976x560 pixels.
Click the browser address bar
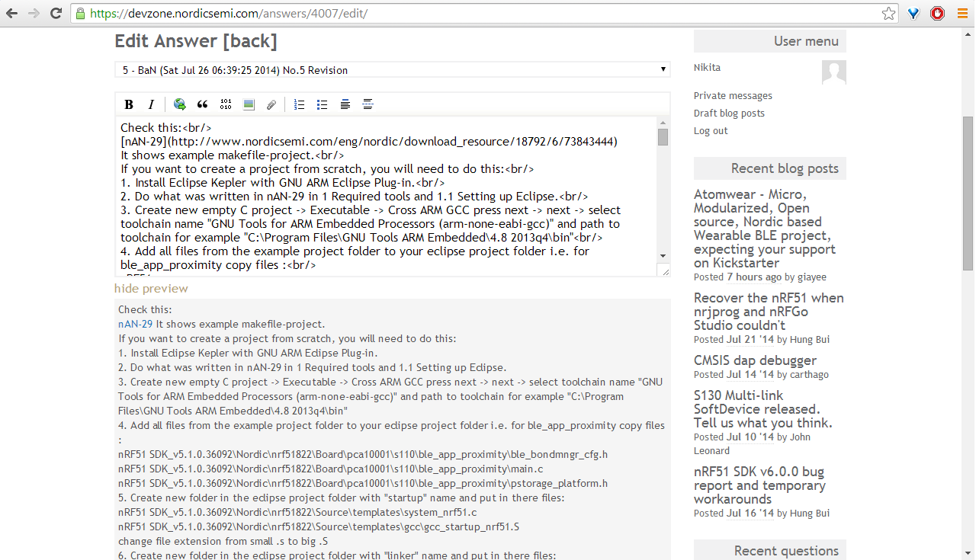click(485, 13)
